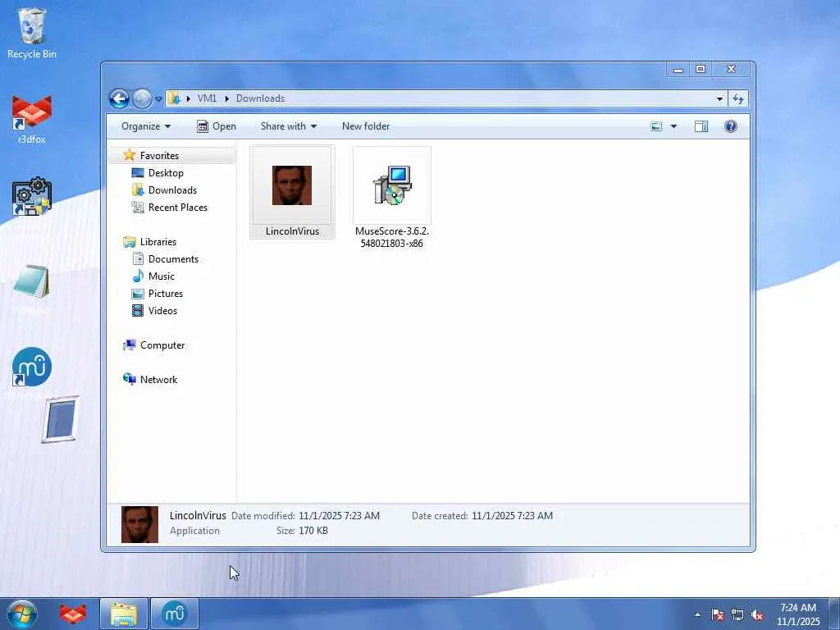This screenshot has width=840, height=630.
Task: Select Favorites in the navigation pane
Action: [159, 155]
